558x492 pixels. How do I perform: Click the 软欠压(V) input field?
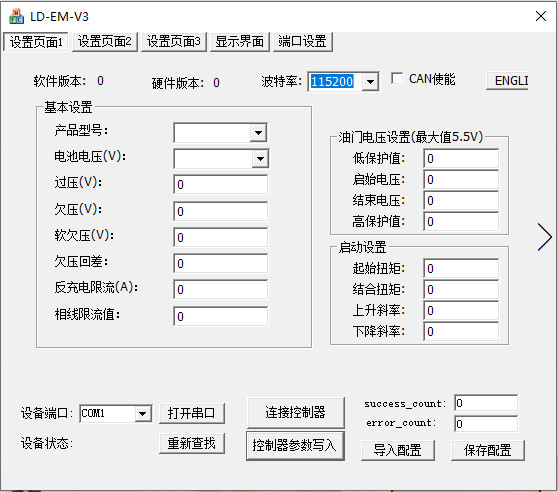(221, 237)
